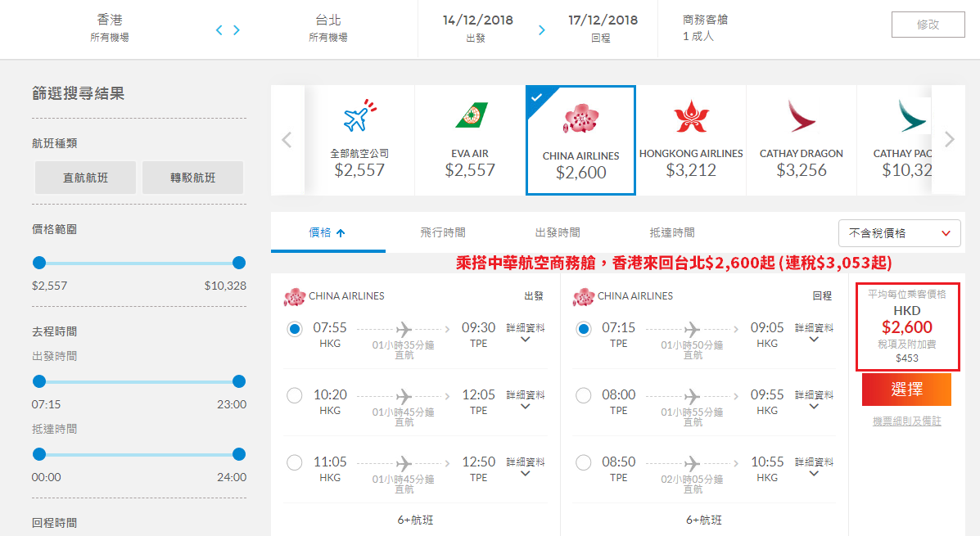Viewport: 980px width, 536px height.
Task: Show next airlines in the carousel
Action: coord(950,140)
